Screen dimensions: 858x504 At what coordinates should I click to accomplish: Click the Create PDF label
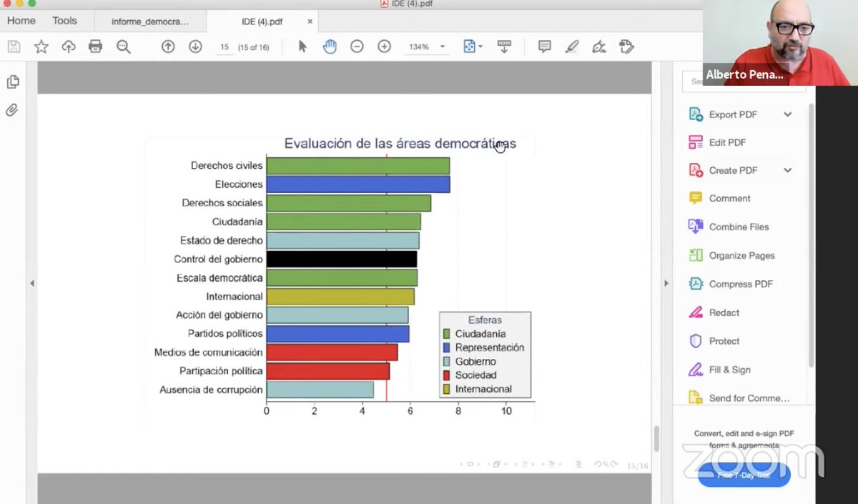pos(733,170)
